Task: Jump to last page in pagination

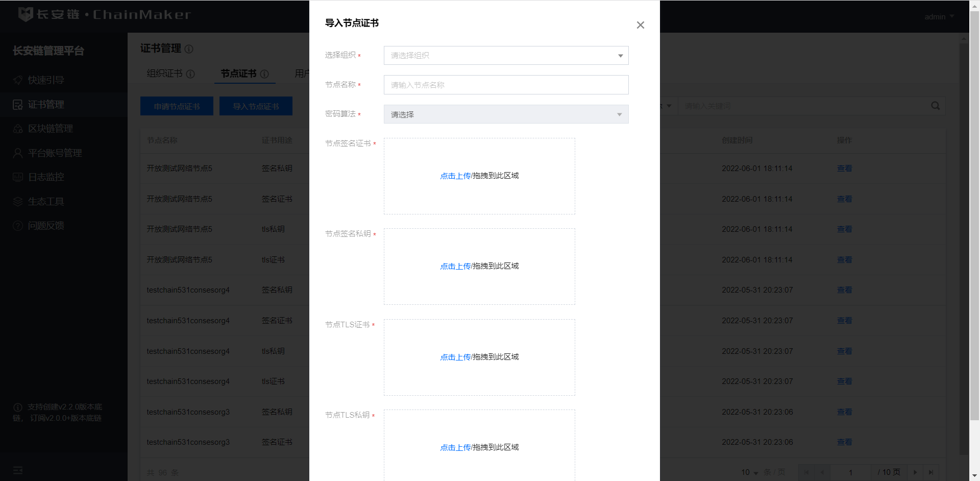Action: (x=931, y=472)
